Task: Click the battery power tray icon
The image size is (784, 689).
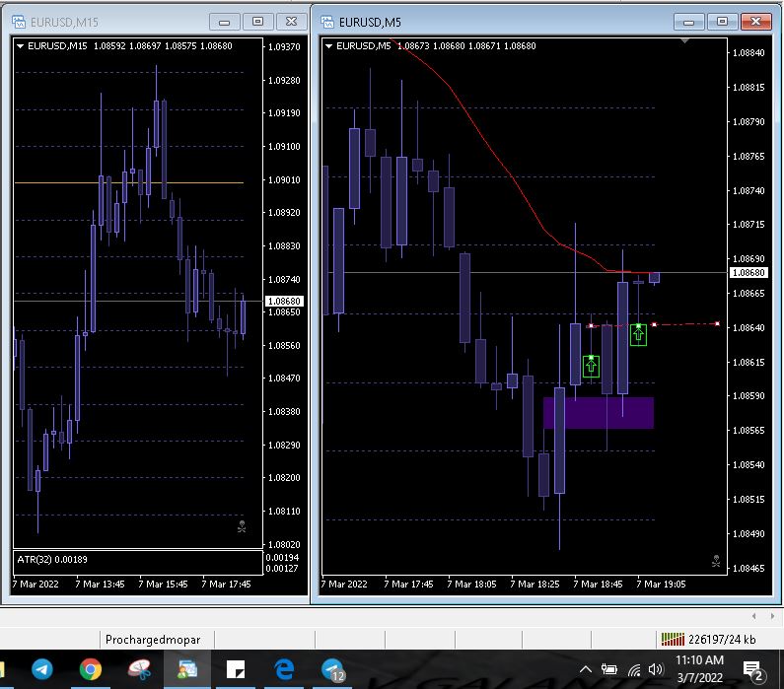Action: point(609,669)
